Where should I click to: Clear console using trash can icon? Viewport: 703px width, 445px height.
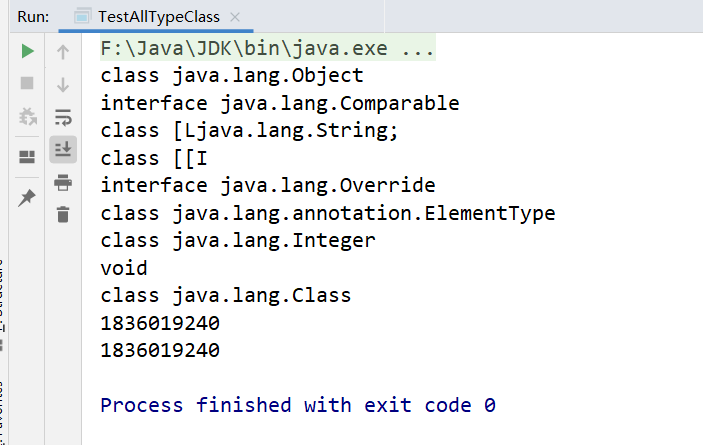pyautogui.click(x=63, y=214)
